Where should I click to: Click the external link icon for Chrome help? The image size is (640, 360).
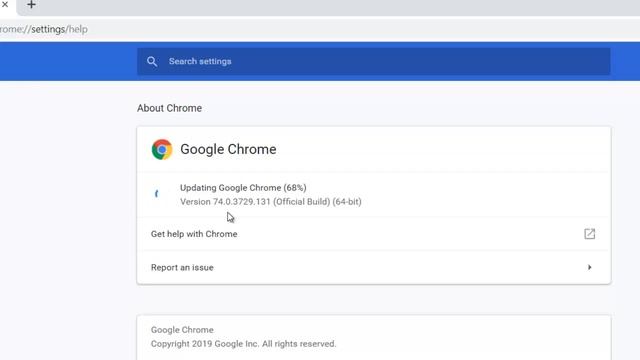(x=589, y=234)
